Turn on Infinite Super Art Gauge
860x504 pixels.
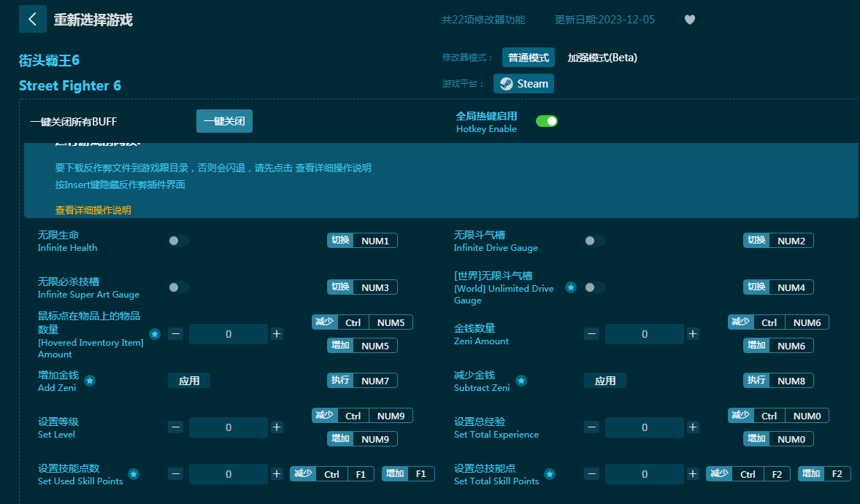coord(179,287)
